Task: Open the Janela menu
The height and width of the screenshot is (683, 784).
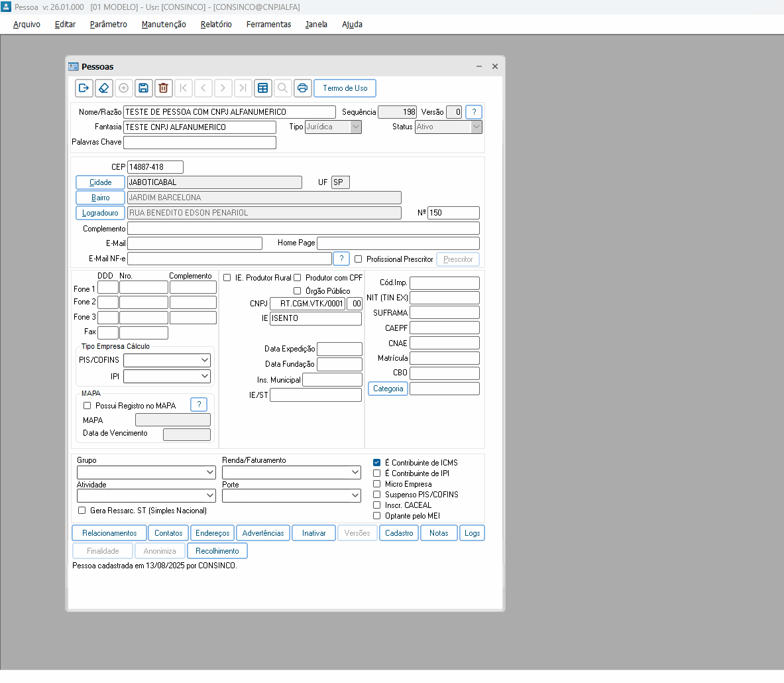Action: coord(316,25)
